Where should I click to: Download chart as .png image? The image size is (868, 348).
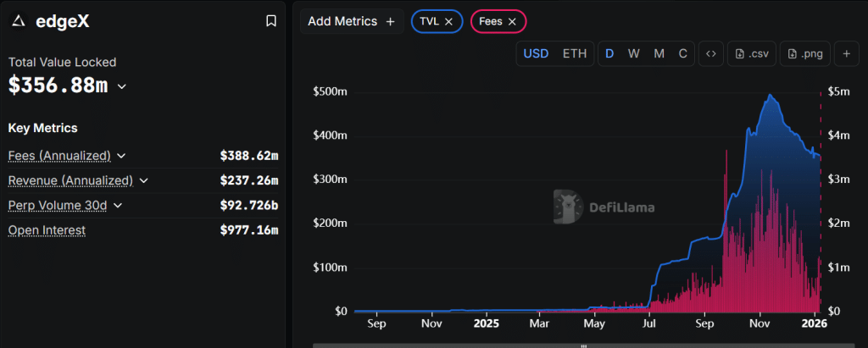click(x=804, y=53)
